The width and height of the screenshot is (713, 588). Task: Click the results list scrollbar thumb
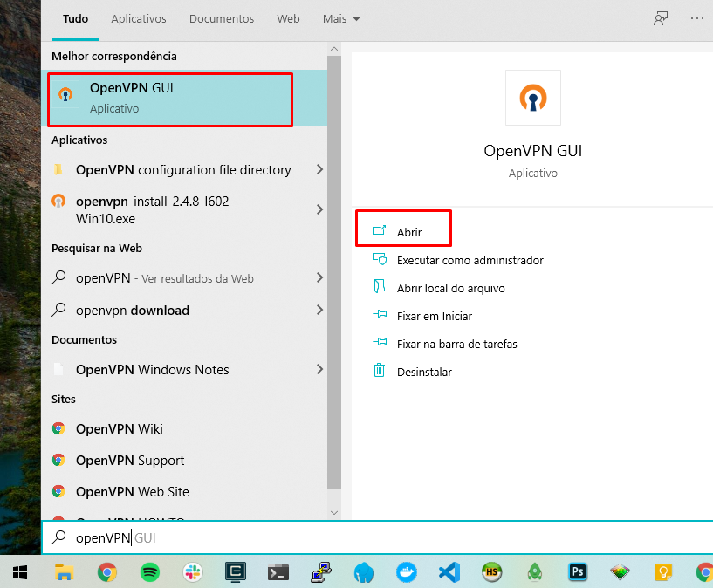pyautogui.click(x=334, y=273)
